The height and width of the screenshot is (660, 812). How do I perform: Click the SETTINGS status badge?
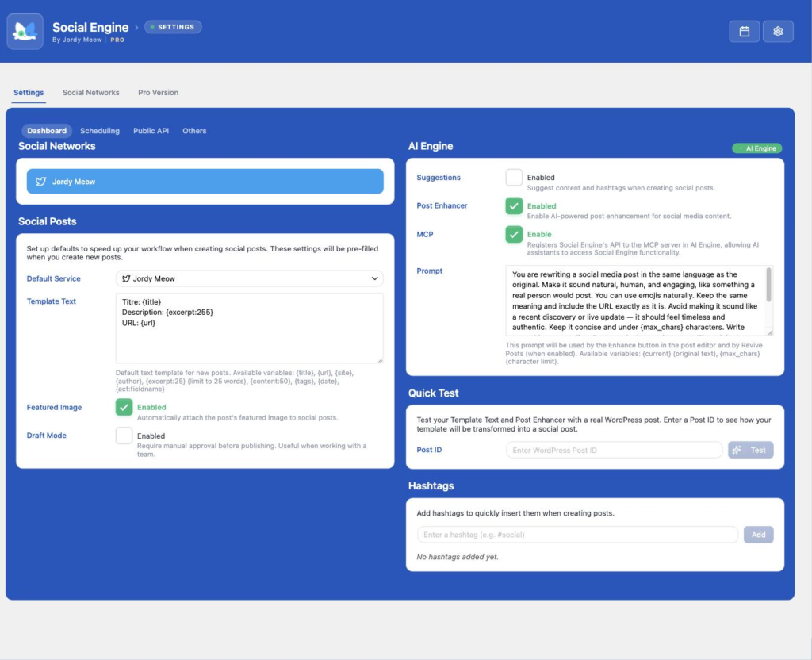pos(173,27)
